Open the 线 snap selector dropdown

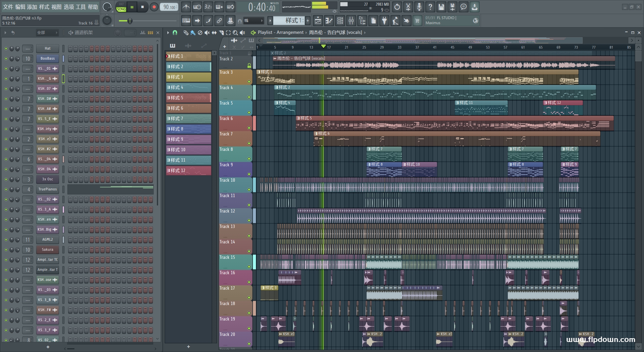click(253, 21)
